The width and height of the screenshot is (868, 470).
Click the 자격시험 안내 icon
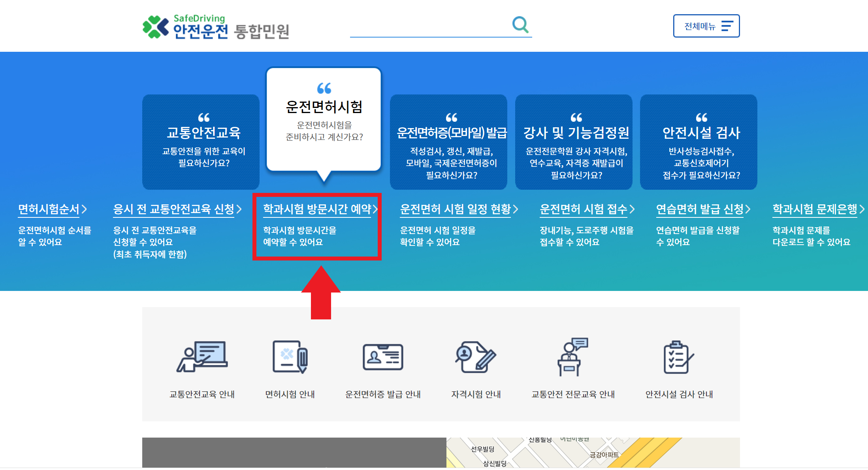476,357
